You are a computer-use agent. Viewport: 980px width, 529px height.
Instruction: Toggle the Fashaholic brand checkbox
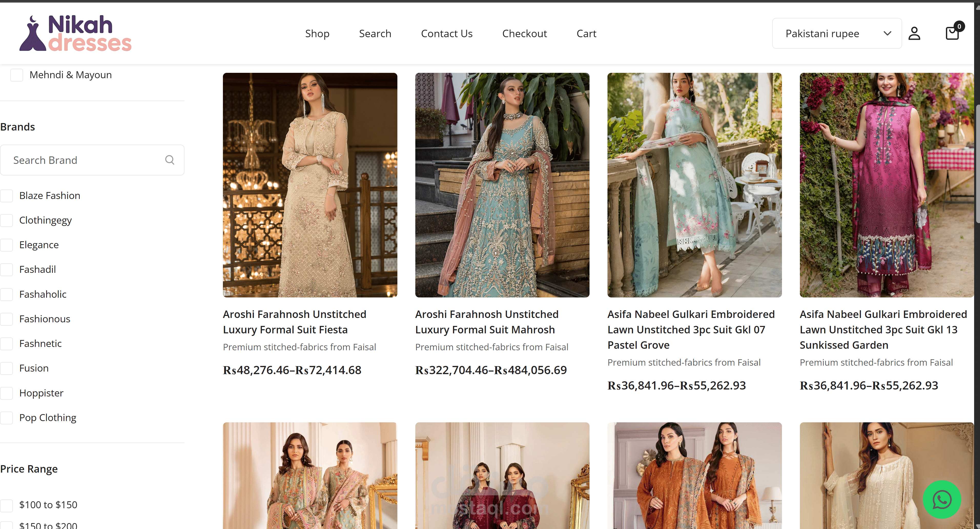click(6, 294)
